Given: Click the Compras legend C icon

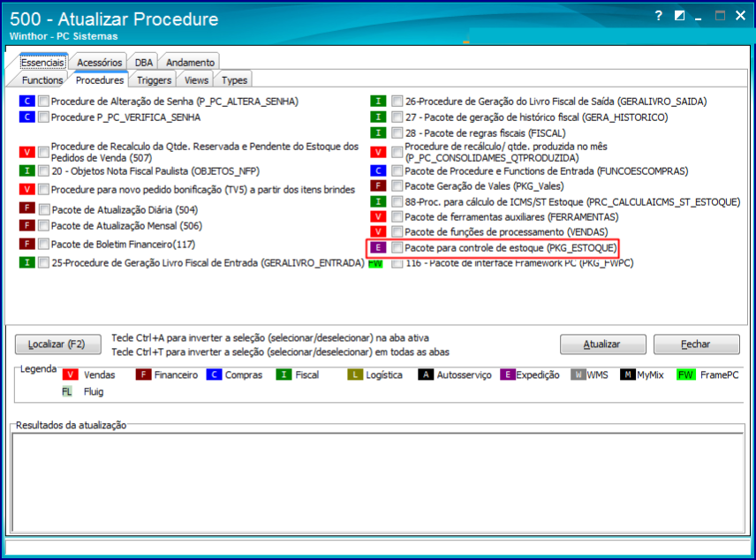Looking at the screenshot, I should (214, 375).
